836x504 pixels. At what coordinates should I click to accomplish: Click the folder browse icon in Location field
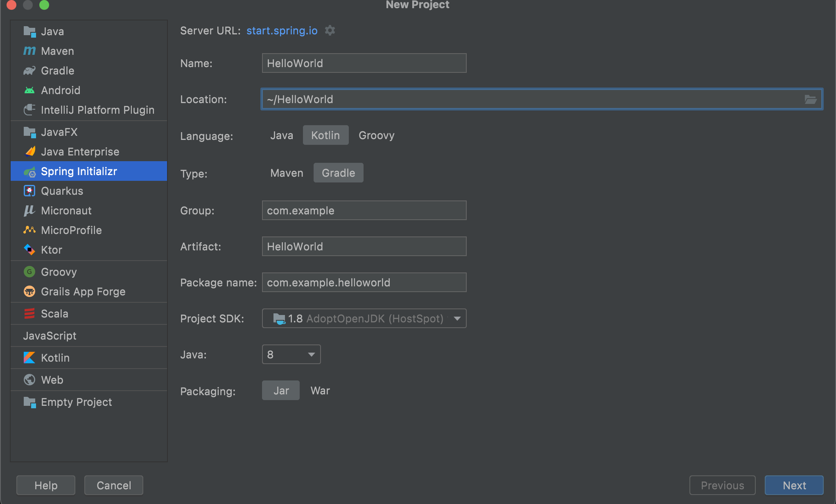coord(810,99)
